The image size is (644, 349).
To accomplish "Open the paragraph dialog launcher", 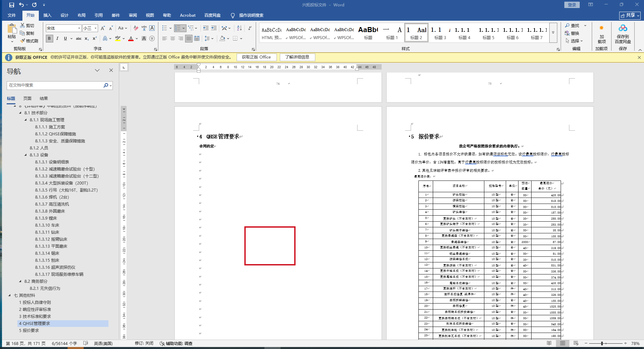I will 253,49.
